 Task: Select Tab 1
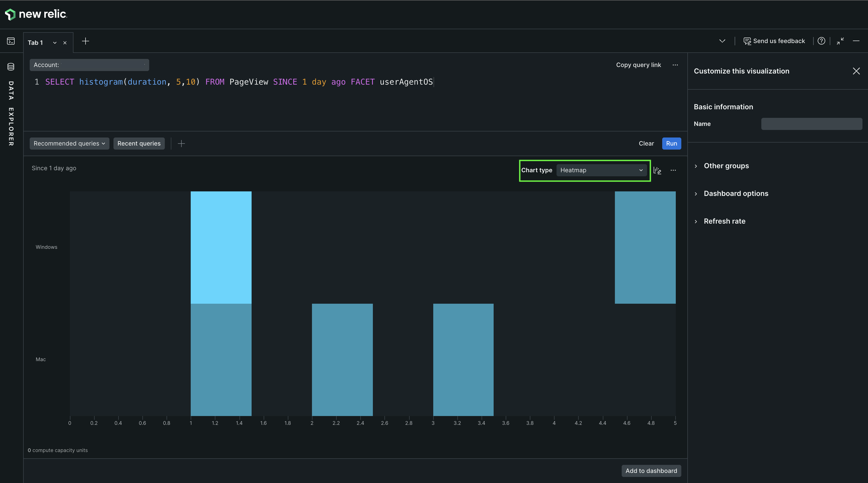pos(35,43)
